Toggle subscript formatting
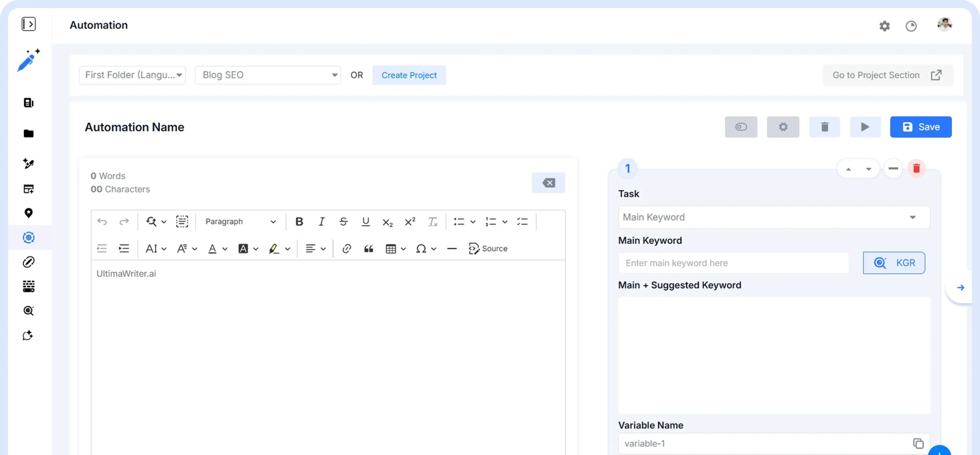This screenshot has width=980, height=455. point(387,222)
